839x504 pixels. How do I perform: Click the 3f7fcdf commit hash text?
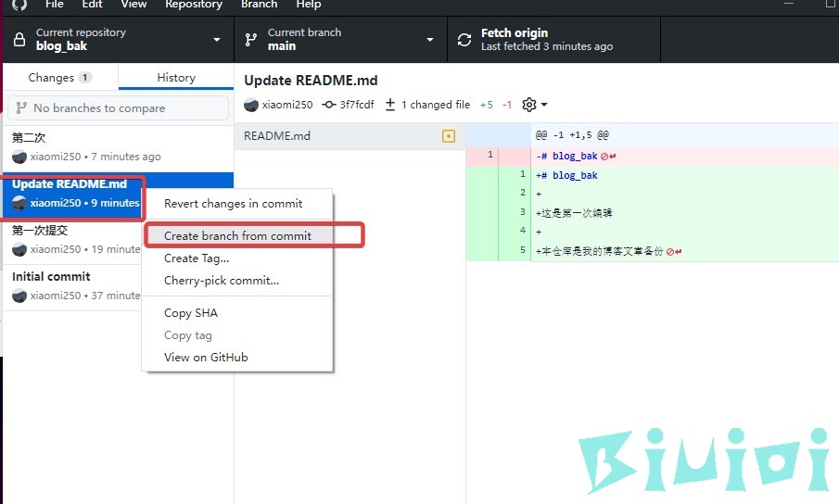pos(357,105)
